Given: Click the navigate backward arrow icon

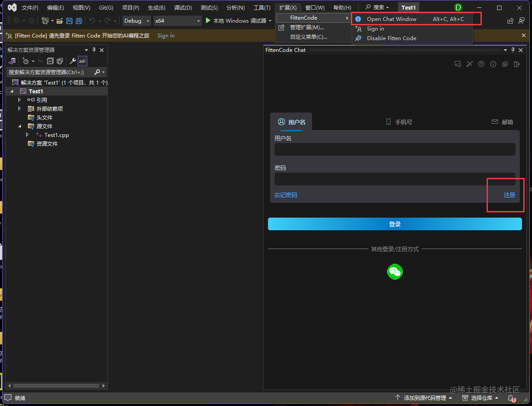Looking at the screenshot, I should 16,20.
